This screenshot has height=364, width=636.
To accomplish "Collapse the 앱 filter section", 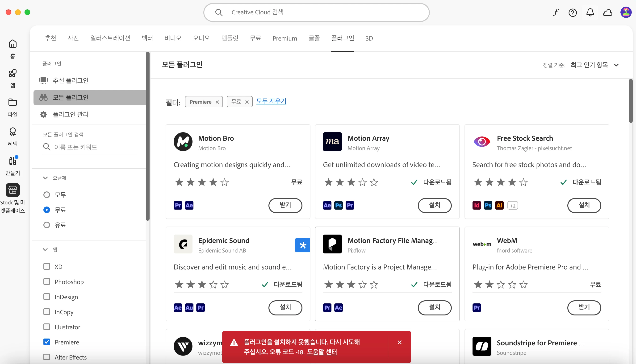I will pos(45,249).
